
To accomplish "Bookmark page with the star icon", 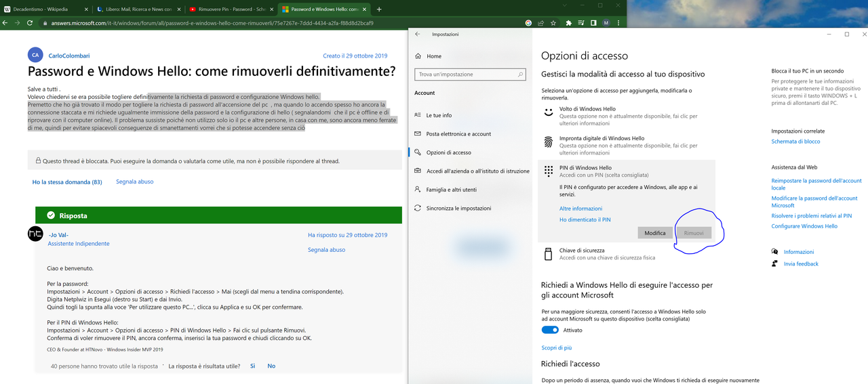I will (554, 22).
